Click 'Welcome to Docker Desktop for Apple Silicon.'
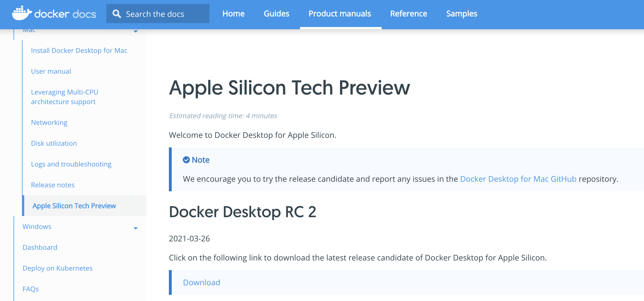Image resolution: width=644 pixels, height=301 pixels. tap(252, 135)
